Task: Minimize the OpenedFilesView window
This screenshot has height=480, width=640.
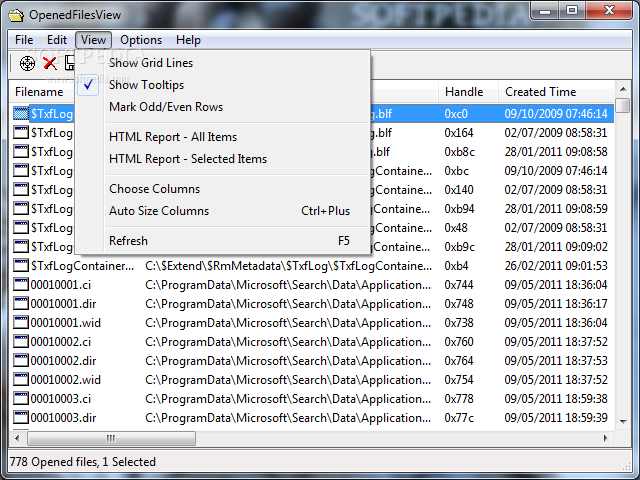Action: click(545, 11)
